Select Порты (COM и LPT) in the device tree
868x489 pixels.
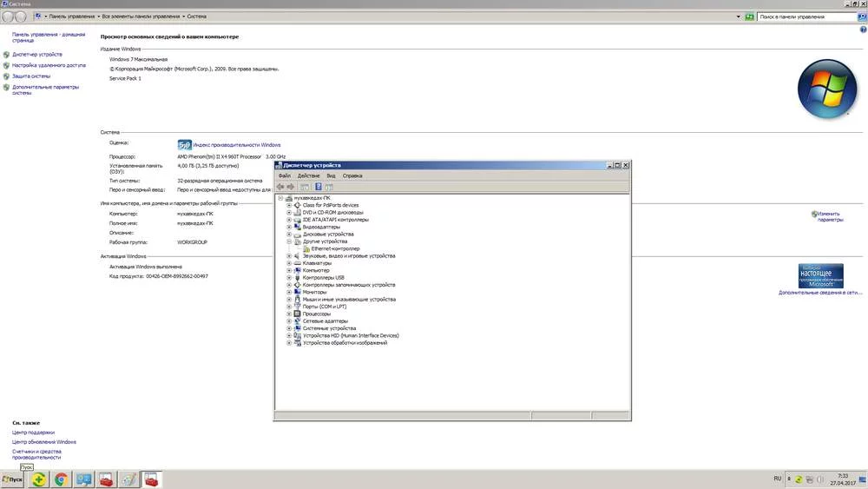click(325, 307)
